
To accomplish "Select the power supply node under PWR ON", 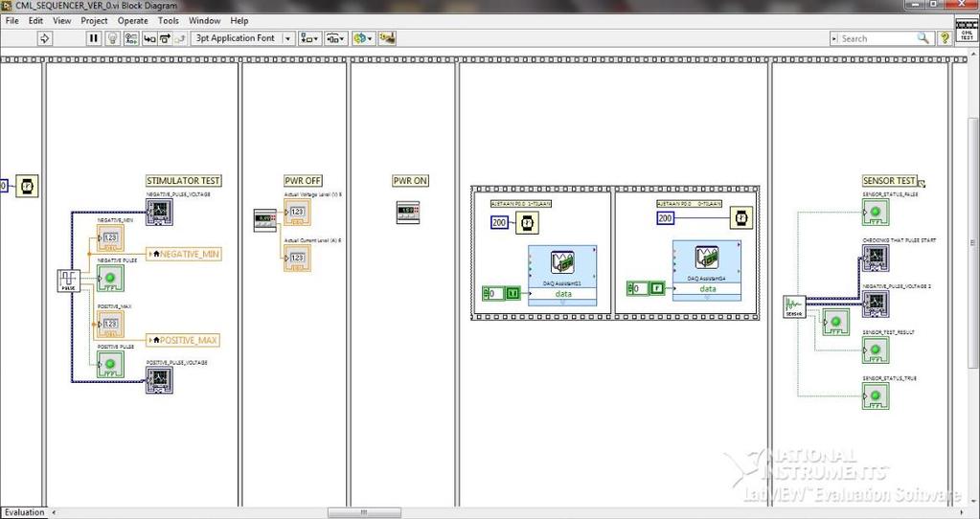I will (x=407, y=213).
